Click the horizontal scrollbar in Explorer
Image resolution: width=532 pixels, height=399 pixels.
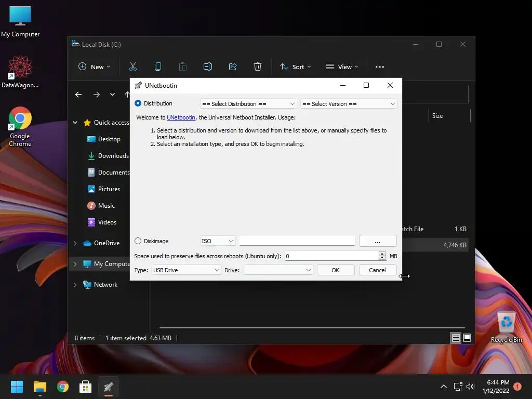click(312, 328)
